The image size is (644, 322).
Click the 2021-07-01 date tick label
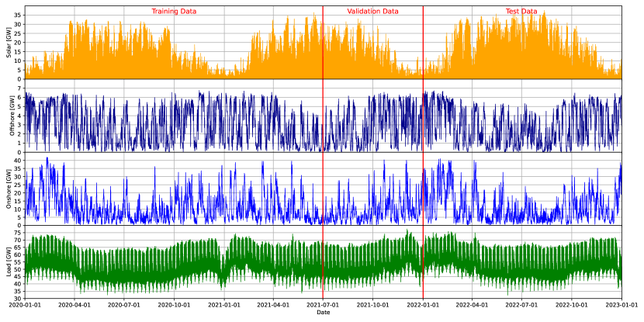[323, 305]
